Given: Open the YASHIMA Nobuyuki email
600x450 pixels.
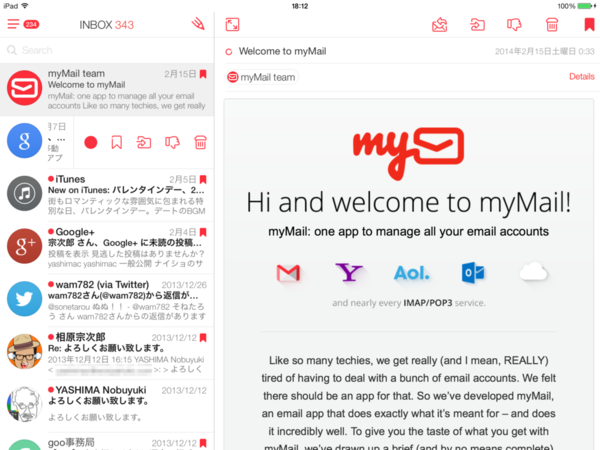Looking at the screenshot, I should (107, 406).
